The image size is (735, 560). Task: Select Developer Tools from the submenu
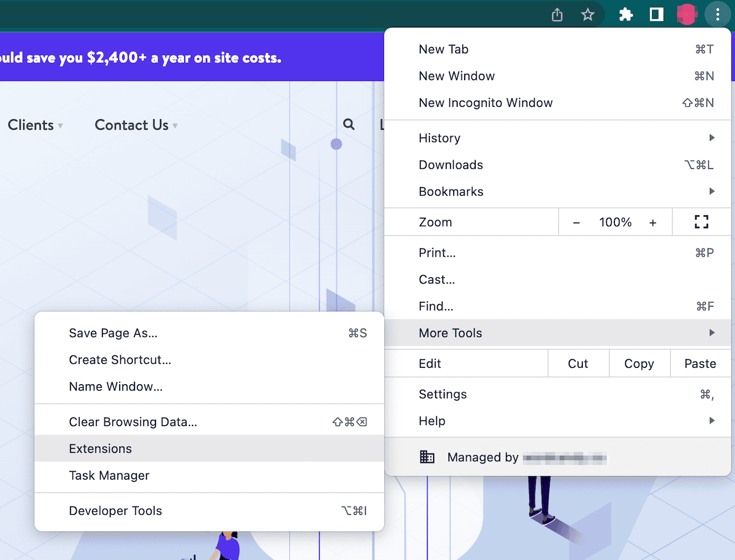point(115,510)
